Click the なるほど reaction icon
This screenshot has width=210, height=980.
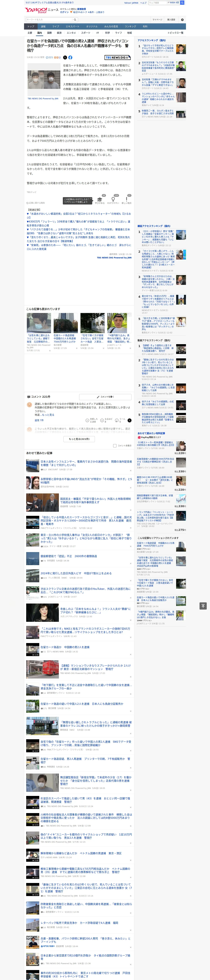(103, 420)
